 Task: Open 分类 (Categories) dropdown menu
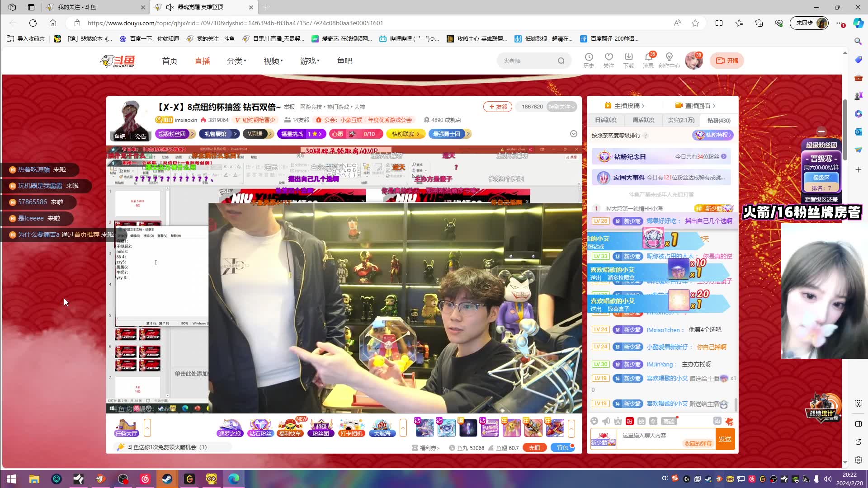coord(237,61)
